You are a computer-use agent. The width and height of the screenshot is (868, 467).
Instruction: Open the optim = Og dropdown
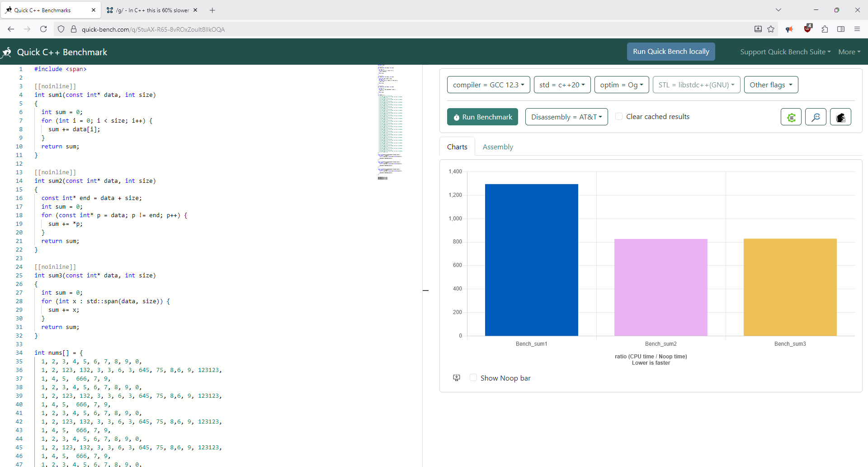[621, 85]
